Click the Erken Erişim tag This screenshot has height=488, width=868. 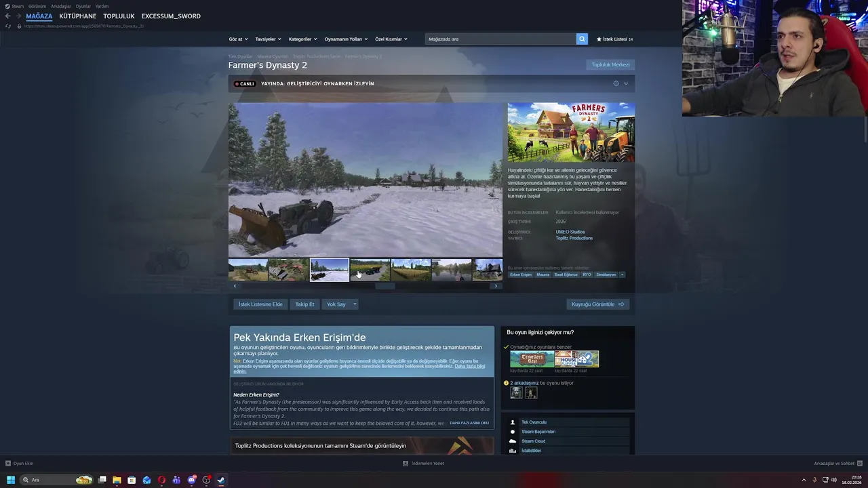(521, 274)
